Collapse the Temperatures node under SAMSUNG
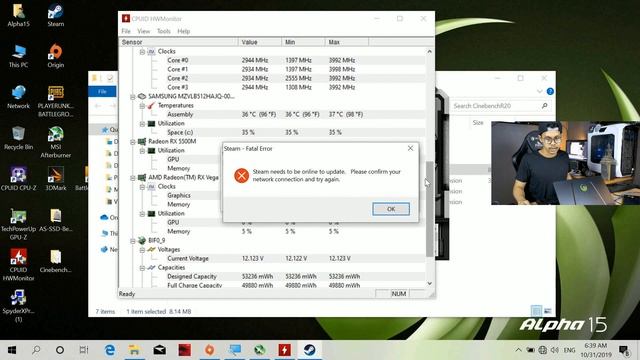Screen dimensions: 640x360 142,105
